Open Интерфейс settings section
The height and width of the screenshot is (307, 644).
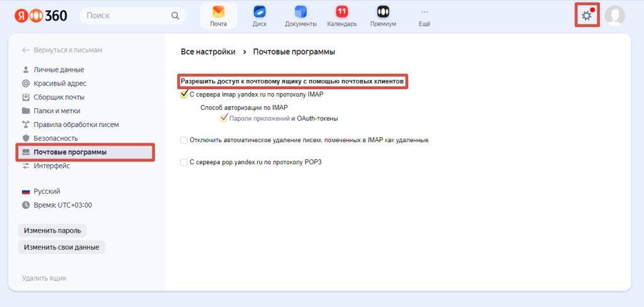click(52, 166)
